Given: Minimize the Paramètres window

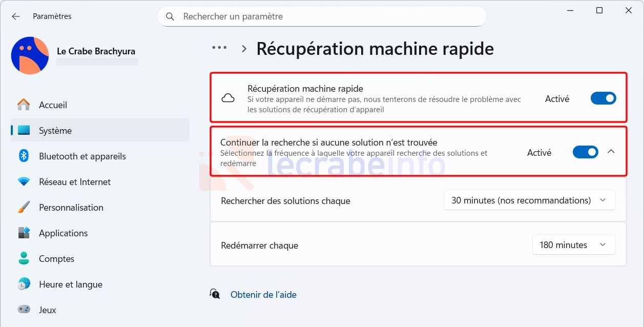Looking at the screenshot, I should (570, 11).
